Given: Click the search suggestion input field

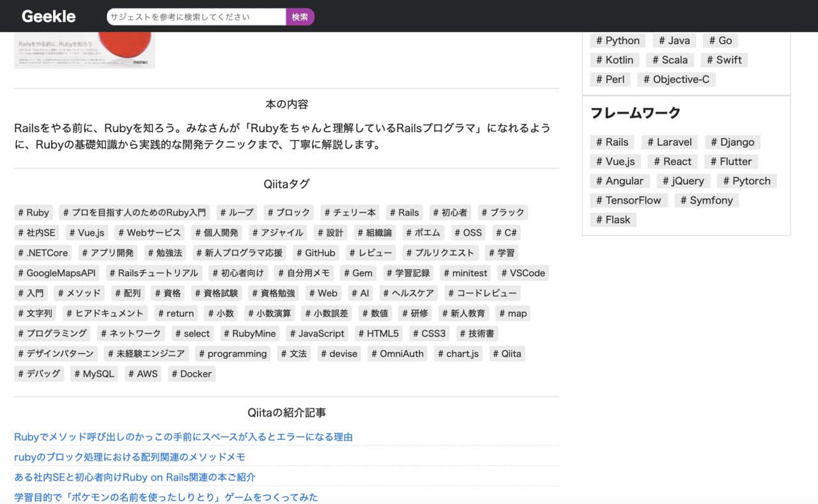Looking at the screenshot, I should [x=196, y=16].
